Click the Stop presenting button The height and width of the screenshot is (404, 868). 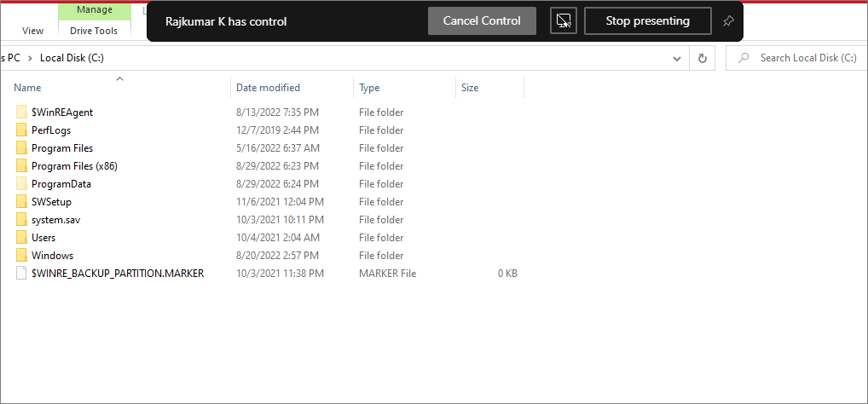(x=647, y=21)
